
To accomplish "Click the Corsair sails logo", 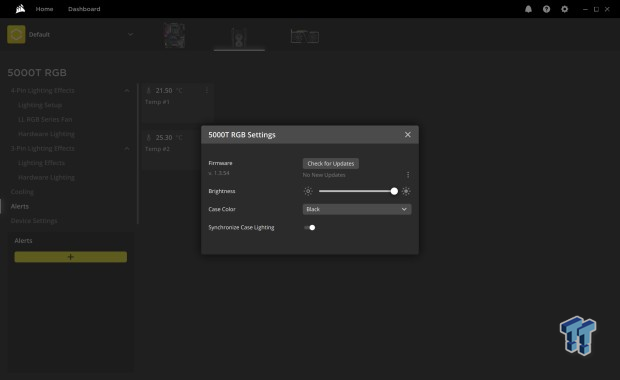I will click(20, 9).
